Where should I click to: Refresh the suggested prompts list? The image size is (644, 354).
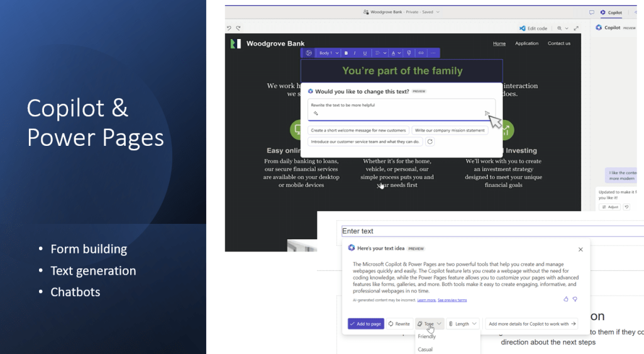click(430, 141)
